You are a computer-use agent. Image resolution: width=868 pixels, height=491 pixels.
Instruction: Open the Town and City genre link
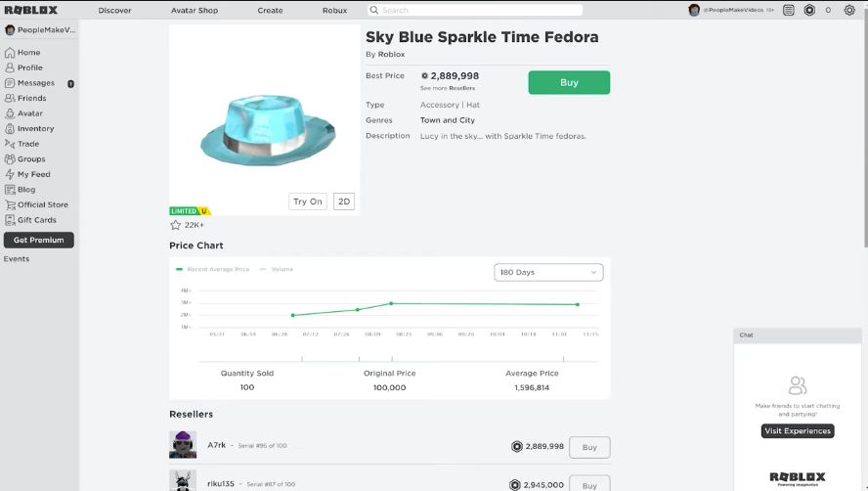448,120
